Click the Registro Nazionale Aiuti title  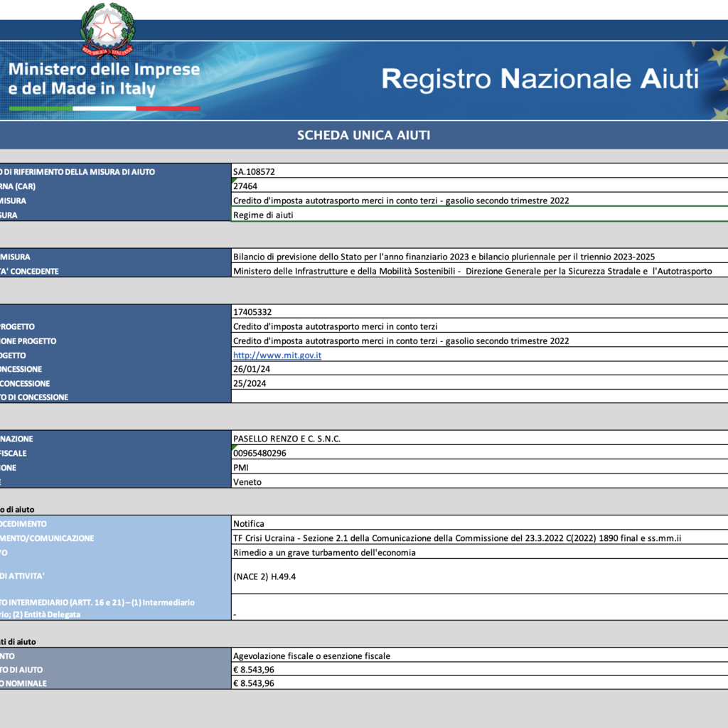tap(540, 79)
